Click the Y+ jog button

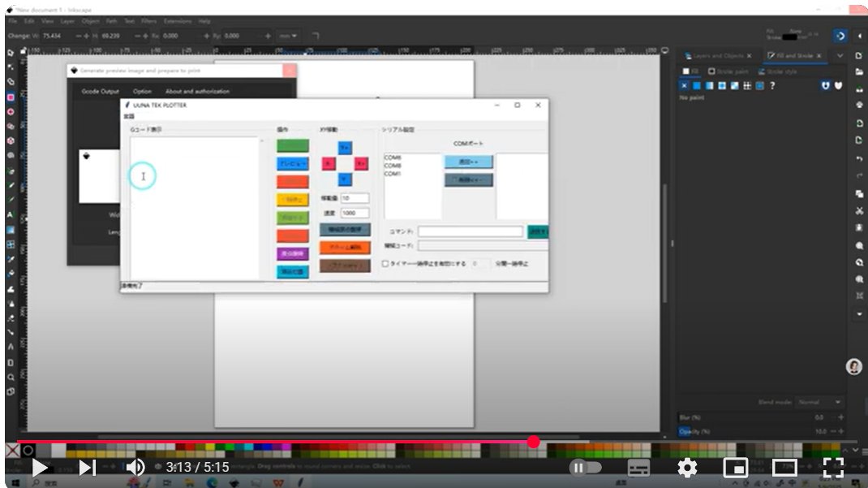click(x=345, y=148)
